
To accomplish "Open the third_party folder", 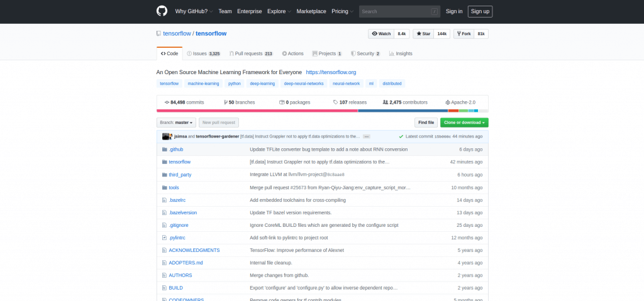I will click(x=180, y=175).
